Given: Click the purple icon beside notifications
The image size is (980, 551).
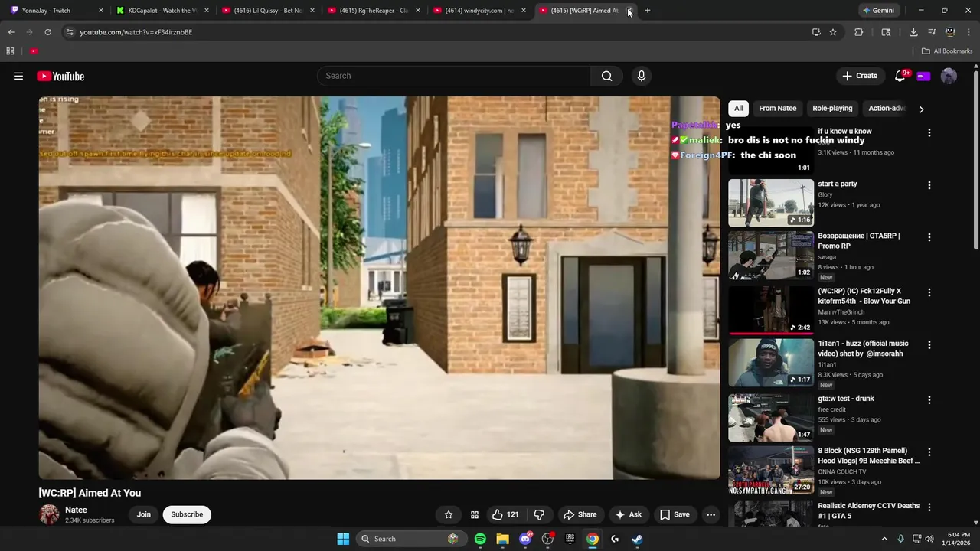Looking at the screenshot, I should pyautogui.click(x=923, y=76).
